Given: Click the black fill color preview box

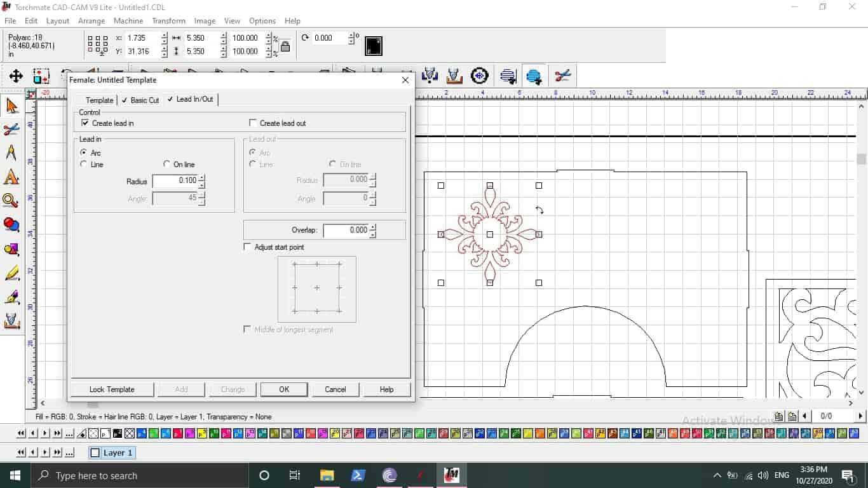Looking at the screenshot, I should (x=374, y=46).
